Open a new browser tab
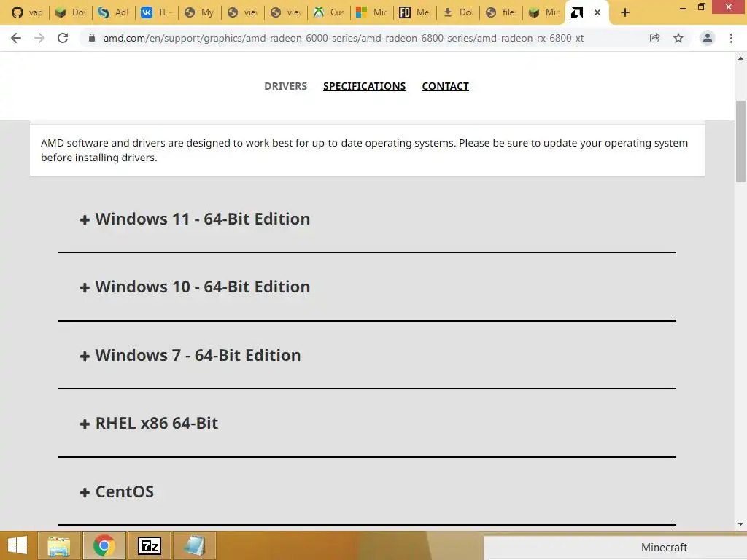 pyautogui.click(x=625, y=12)
